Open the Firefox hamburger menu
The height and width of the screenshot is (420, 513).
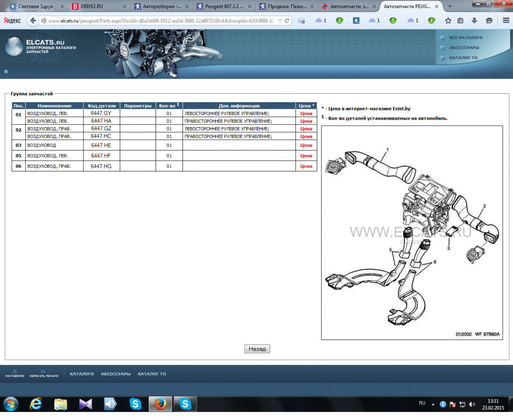tap(506, 21)
